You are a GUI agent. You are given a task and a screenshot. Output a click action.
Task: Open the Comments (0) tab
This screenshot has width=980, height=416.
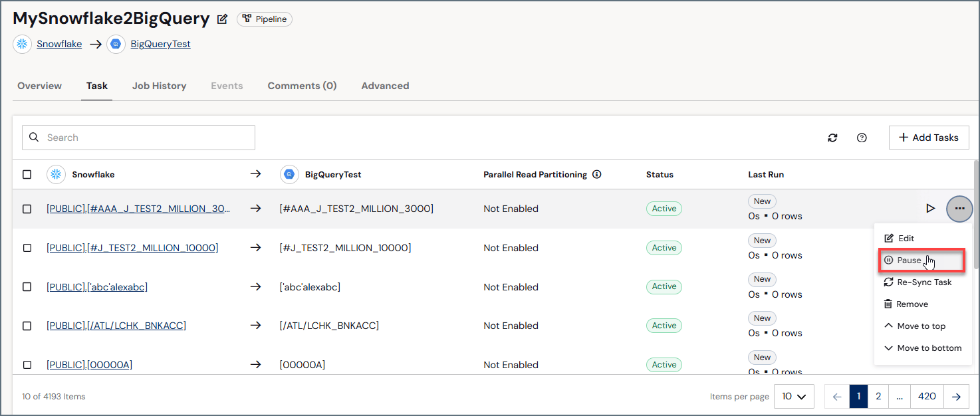[302, 86]
